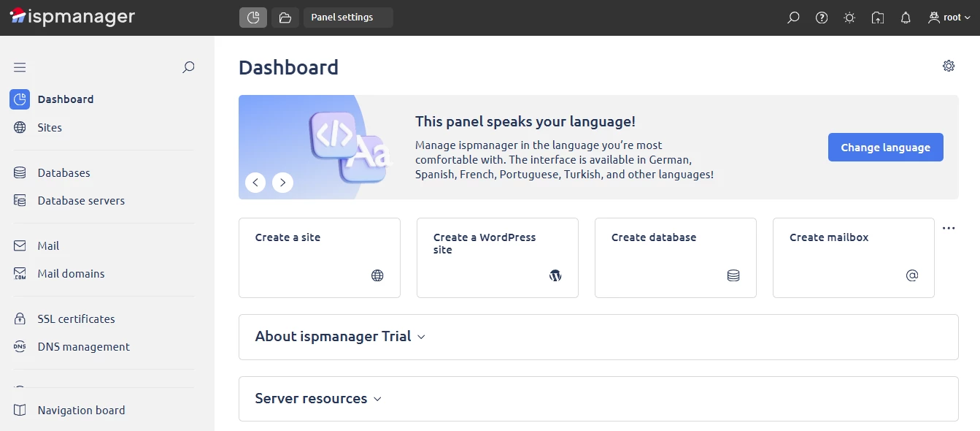
Task: Click the notifications bell icon
Action: 905,17
